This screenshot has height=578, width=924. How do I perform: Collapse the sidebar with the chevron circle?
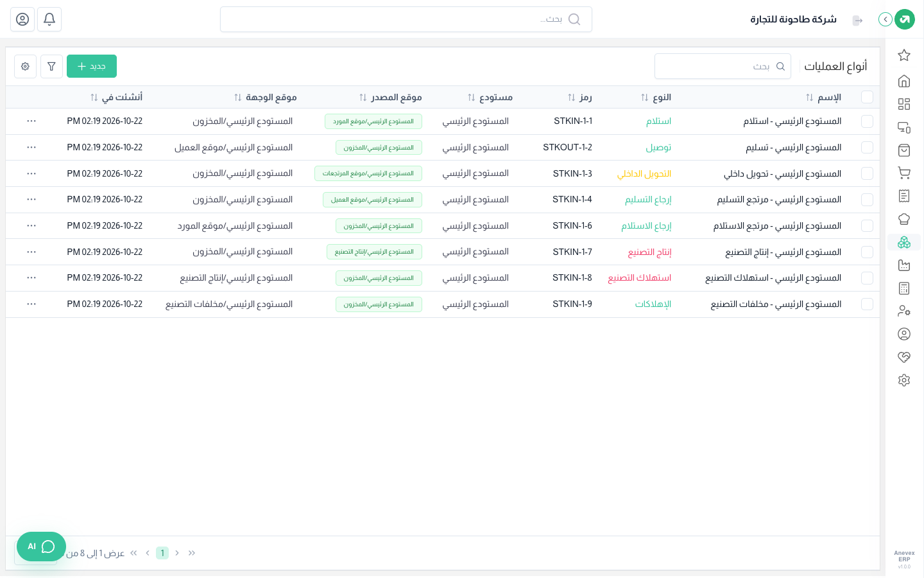coord(886,19)
